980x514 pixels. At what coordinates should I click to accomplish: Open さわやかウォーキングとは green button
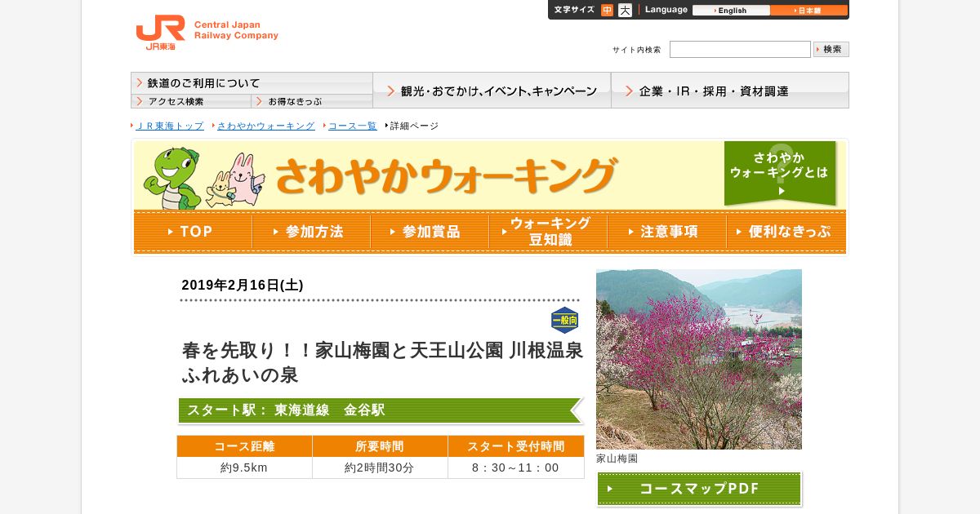(x=780, y=173)
